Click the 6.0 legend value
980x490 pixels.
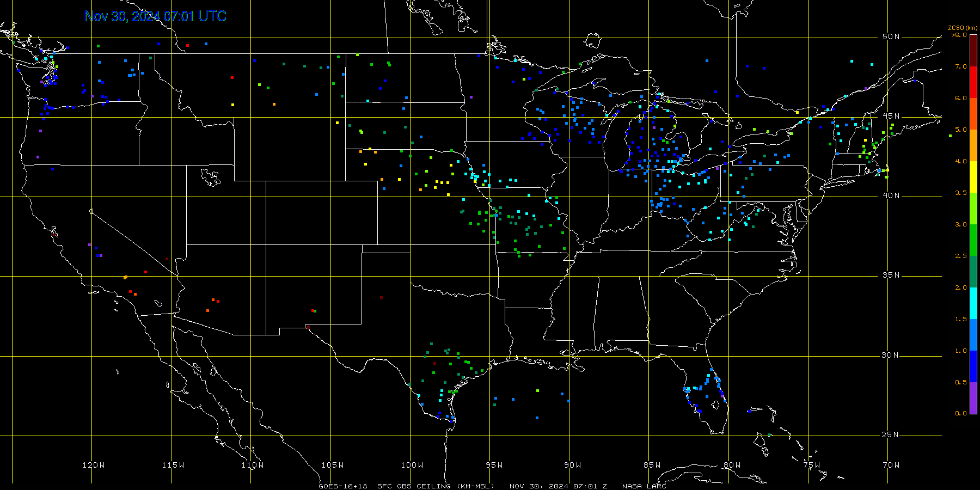tap(961, 98)
